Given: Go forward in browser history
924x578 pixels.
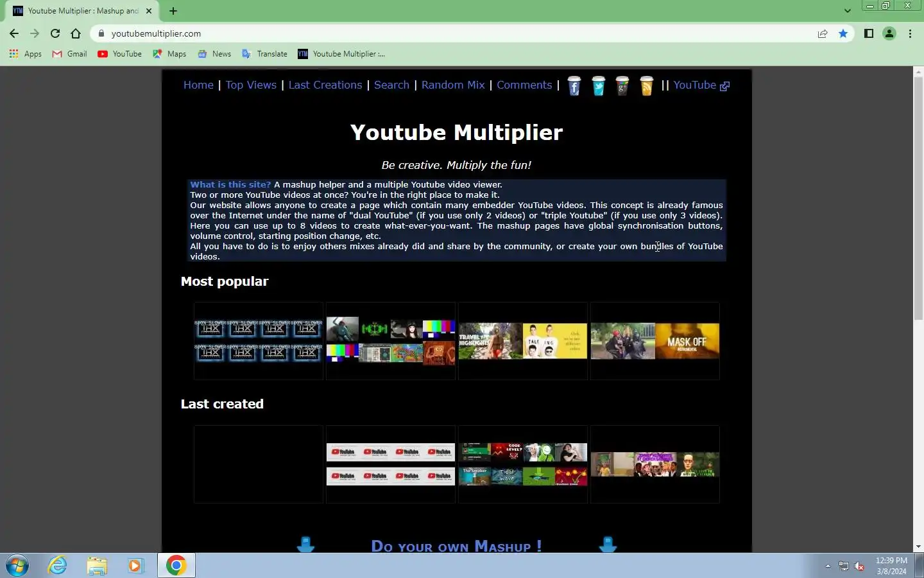Looking at the screenshot, I should click(35, 33).
